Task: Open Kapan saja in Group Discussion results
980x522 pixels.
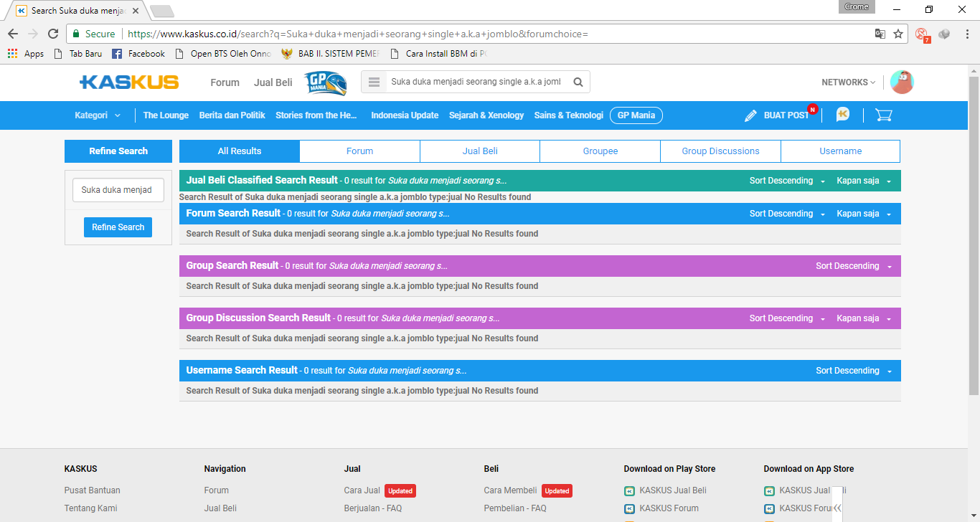Action: pyautogui.click(x=864, y=318)
